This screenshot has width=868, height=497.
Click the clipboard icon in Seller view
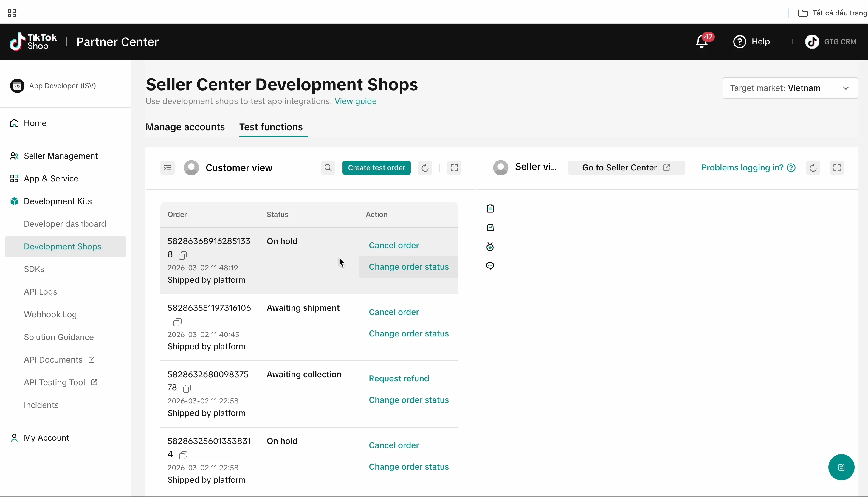490,209
